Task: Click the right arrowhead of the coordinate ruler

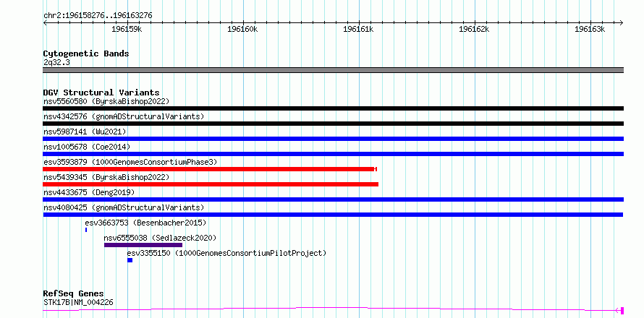Action: 622,22
